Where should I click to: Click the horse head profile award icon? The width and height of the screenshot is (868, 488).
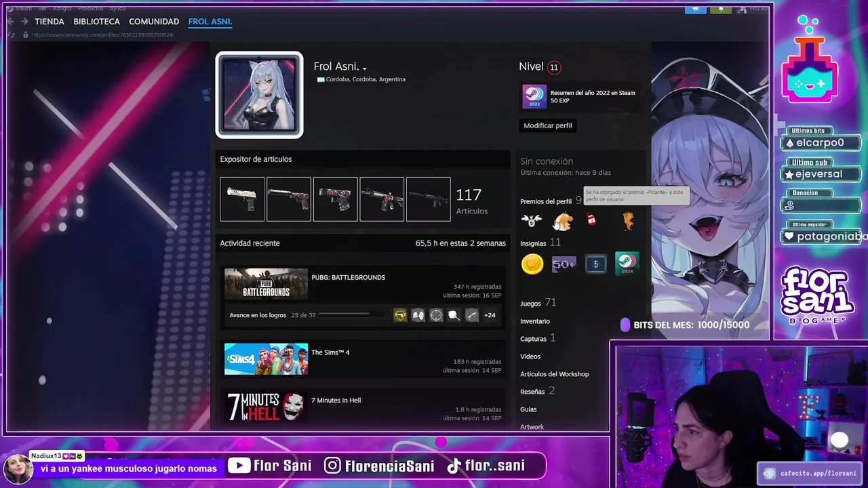coord(563,221)
